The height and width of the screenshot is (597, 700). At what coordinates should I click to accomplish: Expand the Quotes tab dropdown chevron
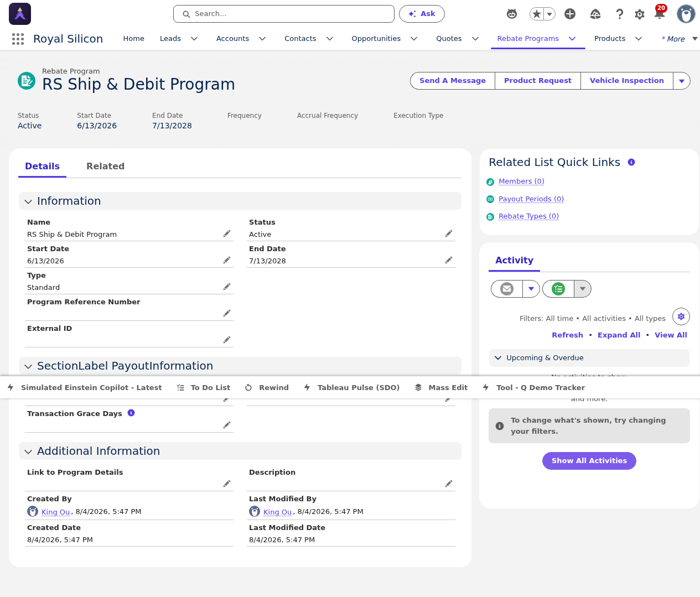pyautogui.click(x=475, y=39)
